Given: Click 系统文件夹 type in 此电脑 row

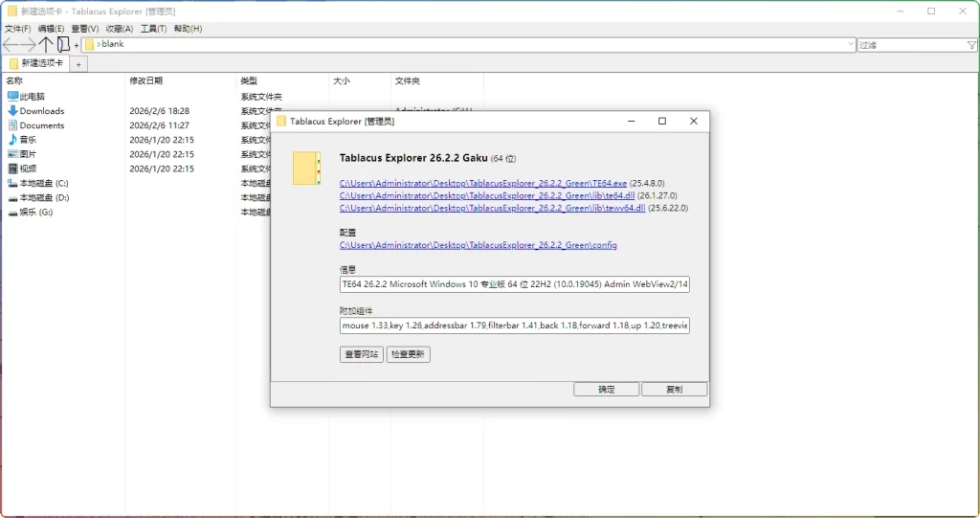Looking at the screenshot, I should tap(261, 97).
